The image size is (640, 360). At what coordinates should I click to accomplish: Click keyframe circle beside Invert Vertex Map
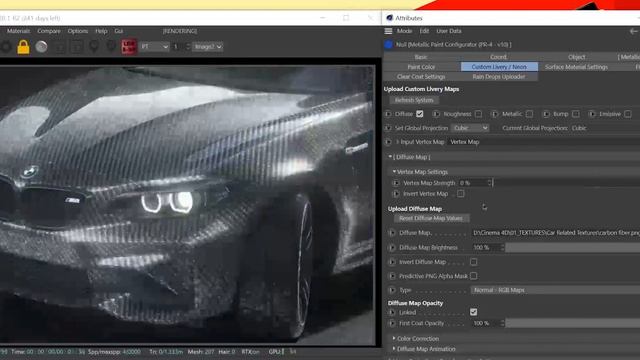[x=396, y=194]
